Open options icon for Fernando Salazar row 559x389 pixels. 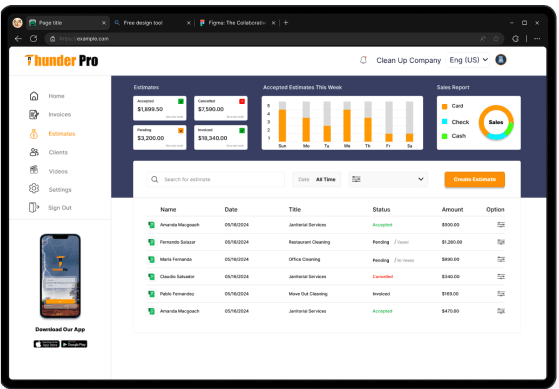(x=501, y=242)
